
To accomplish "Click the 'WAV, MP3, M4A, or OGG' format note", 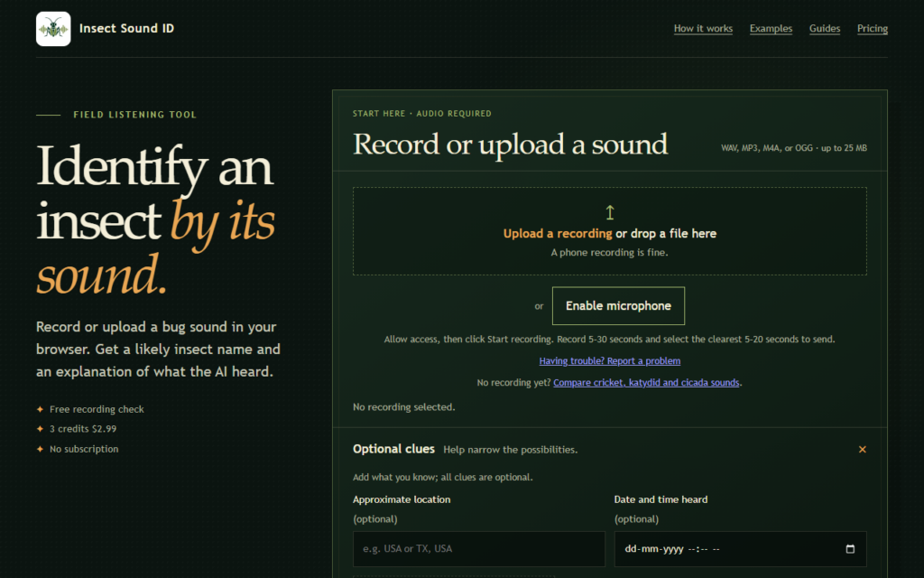I will pos(794,148).
